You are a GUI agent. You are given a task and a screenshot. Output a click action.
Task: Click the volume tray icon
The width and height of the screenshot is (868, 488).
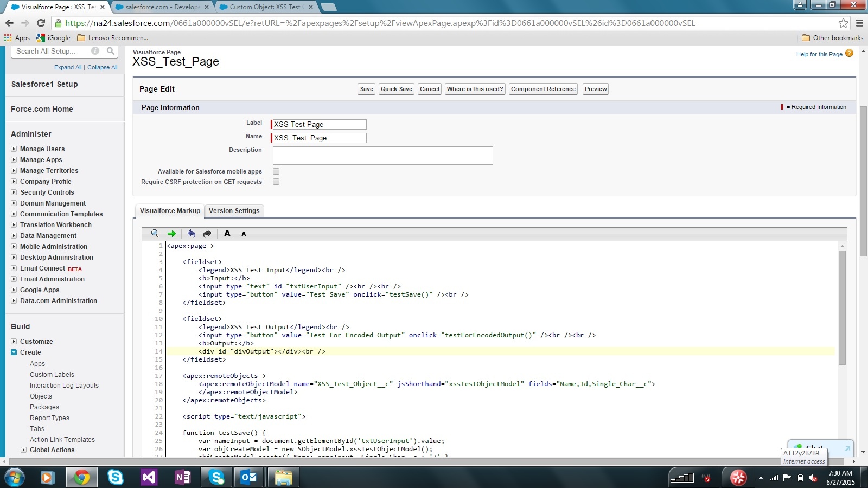(x=813, y=478)
